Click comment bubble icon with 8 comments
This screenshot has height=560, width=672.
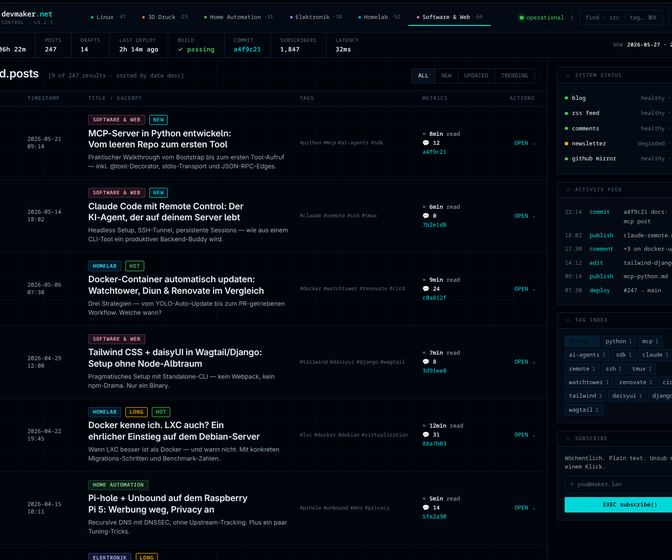click(x=426, y=361)
